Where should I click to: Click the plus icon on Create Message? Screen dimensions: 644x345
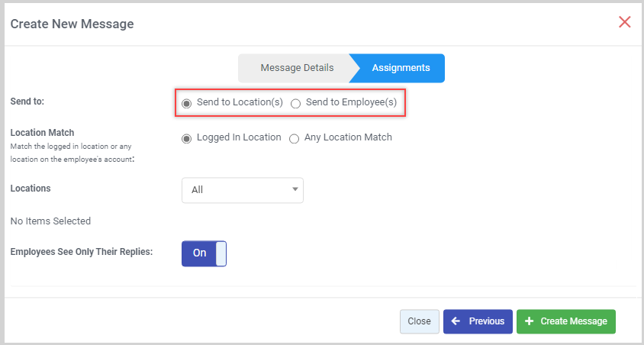point(530,321)
